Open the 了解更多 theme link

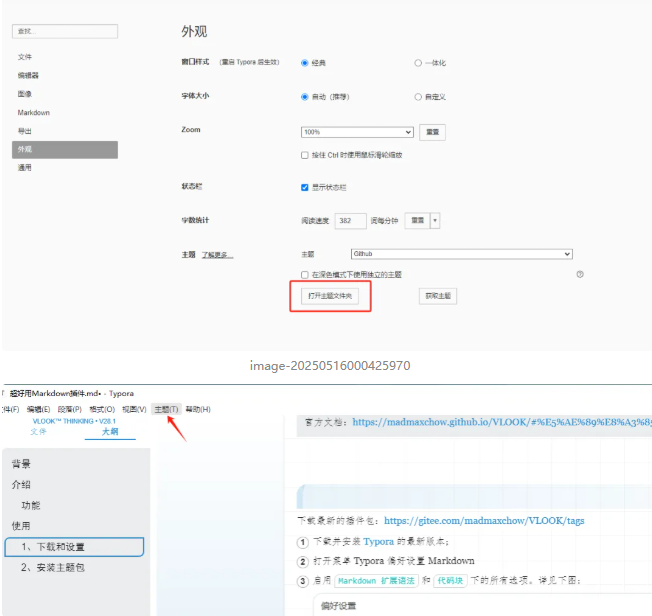click(217, 255)
